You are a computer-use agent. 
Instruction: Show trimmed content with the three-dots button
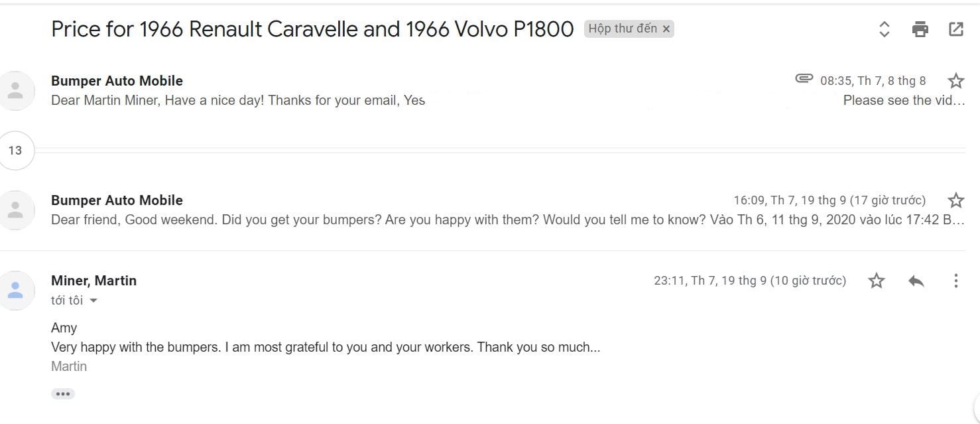click(x=63, y=394)
